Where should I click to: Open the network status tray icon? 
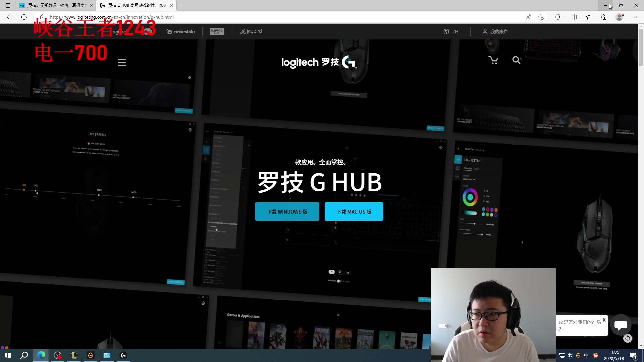point(562,355)
